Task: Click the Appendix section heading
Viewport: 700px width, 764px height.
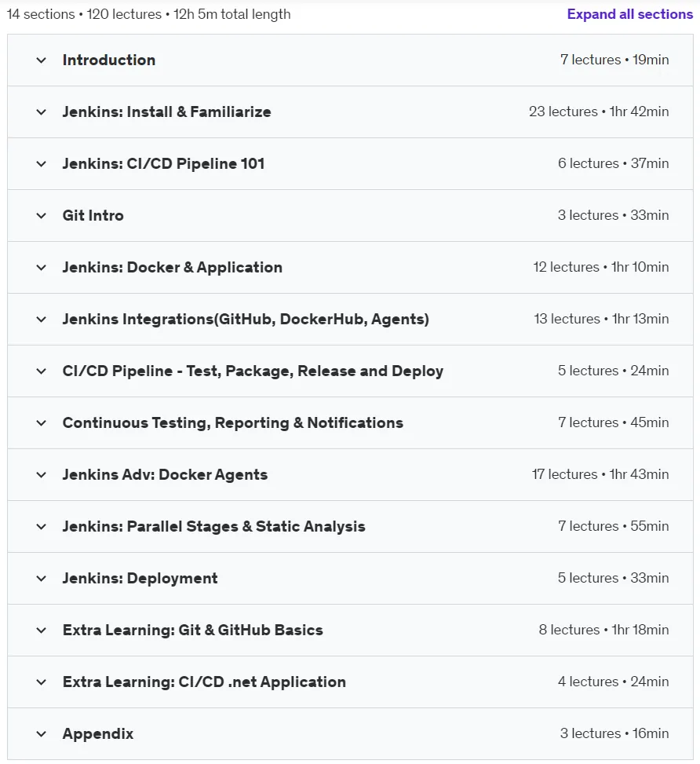Action: point(98,734)
